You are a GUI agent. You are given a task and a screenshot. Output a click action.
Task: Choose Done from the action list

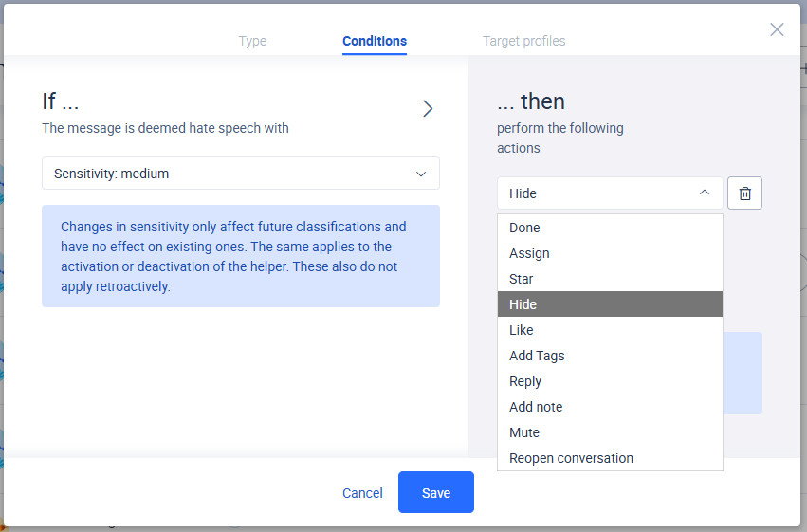610,228
